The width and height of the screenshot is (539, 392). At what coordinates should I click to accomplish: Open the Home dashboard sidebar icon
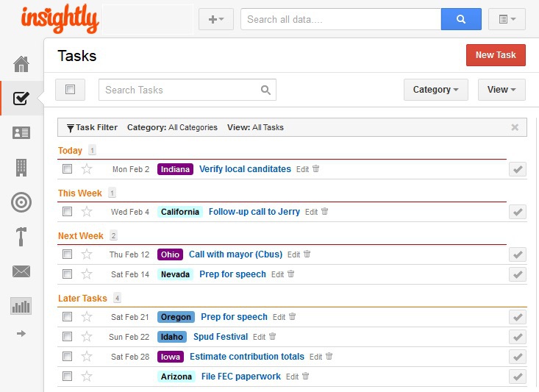coord(21,64)
